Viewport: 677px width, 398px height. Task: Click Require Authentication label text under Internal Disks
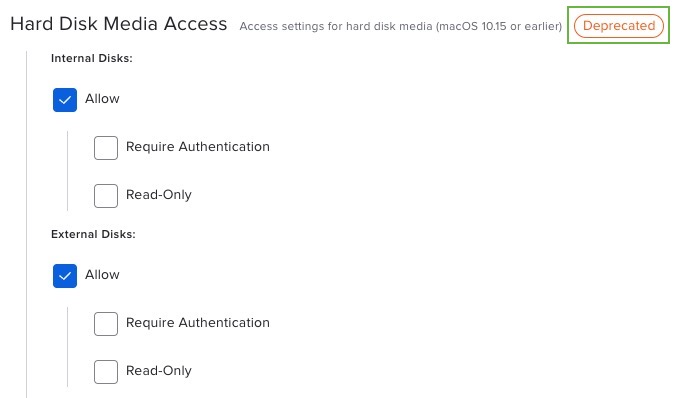coord(198,147)
